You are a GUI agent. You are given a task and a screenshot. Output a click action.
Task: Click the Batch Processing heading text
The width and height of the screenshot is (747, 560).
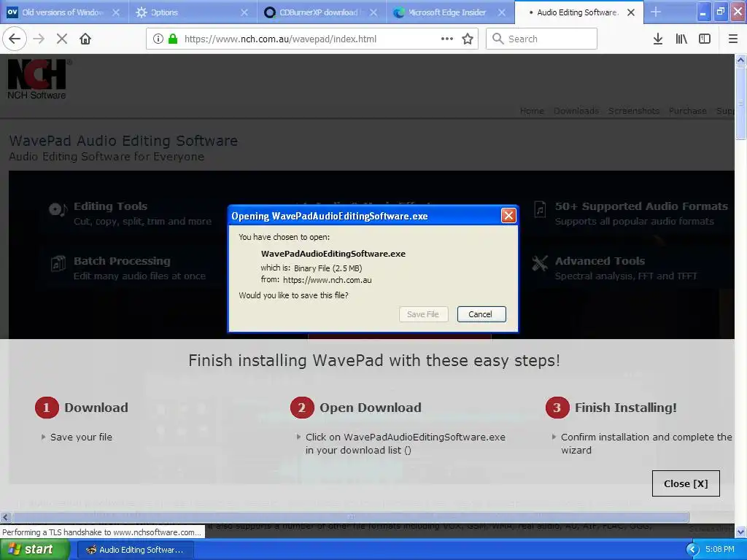122,261
